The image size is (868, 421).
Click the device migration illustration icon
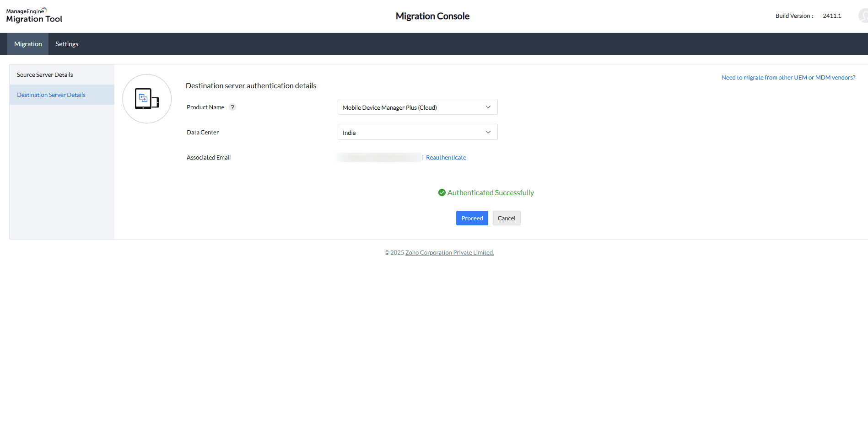coord(147,99)
